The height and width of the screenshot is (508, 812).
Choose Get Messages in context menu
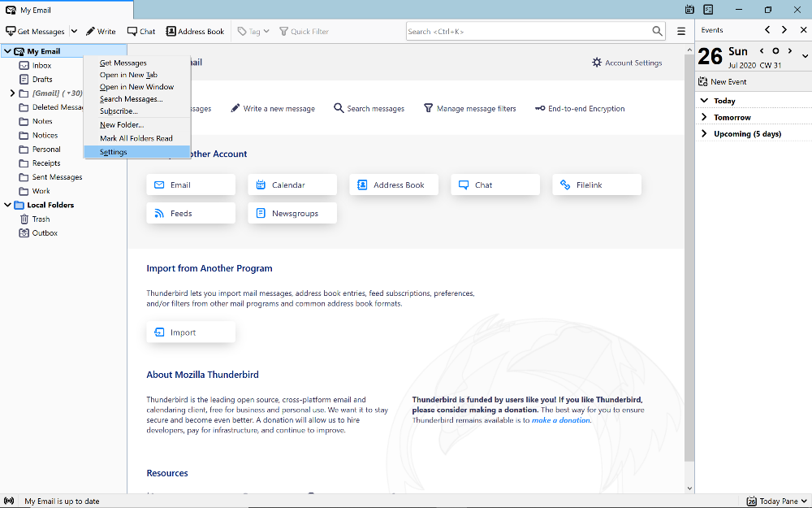coord(137,63)
